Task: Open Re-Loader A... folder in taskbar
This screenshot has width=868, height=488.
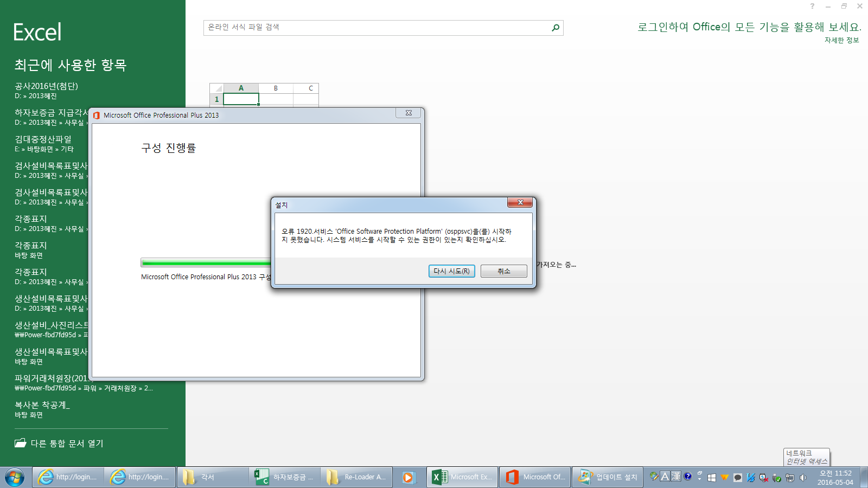Action: click(356, 477)
